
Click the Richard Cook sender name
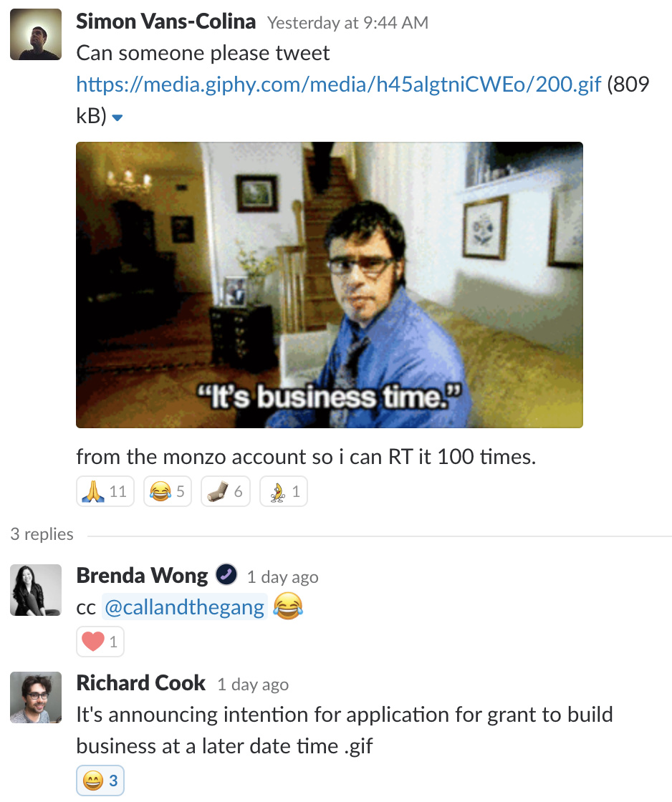pyautogui.click(x=140, y=683)
